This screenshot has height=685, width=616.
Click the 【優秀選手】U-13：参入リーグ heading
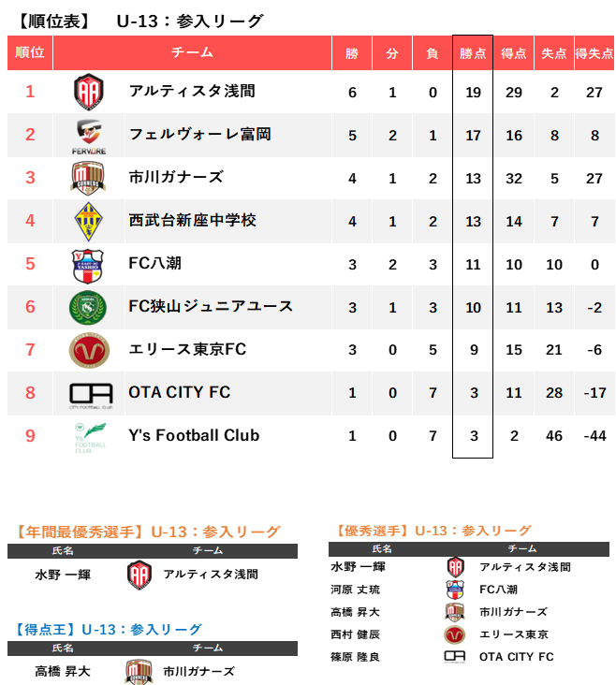[432, 531]
